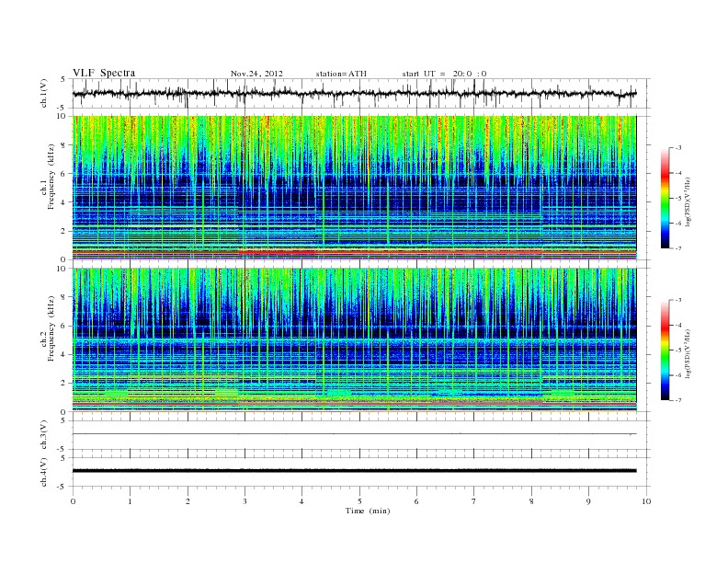The image size is (728, 563).
Task: Select the "Nov.24, 2012" date text
Action: [x=256, y=74]
